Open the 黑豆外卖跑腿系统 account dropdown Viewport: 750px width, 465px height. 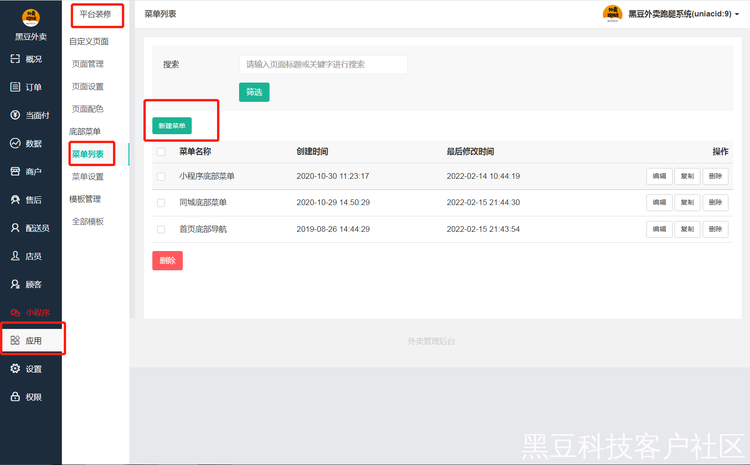tap(675, 13)
